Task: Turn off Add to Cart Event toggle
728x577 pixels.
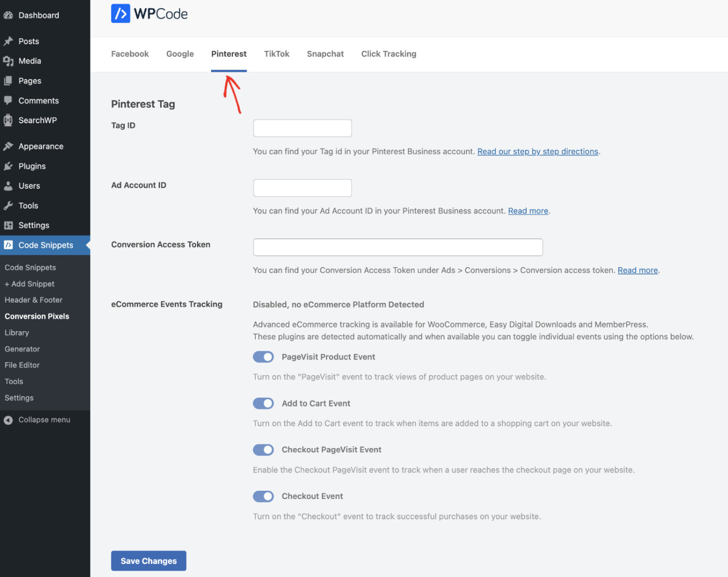Action: tap(263, 403)
